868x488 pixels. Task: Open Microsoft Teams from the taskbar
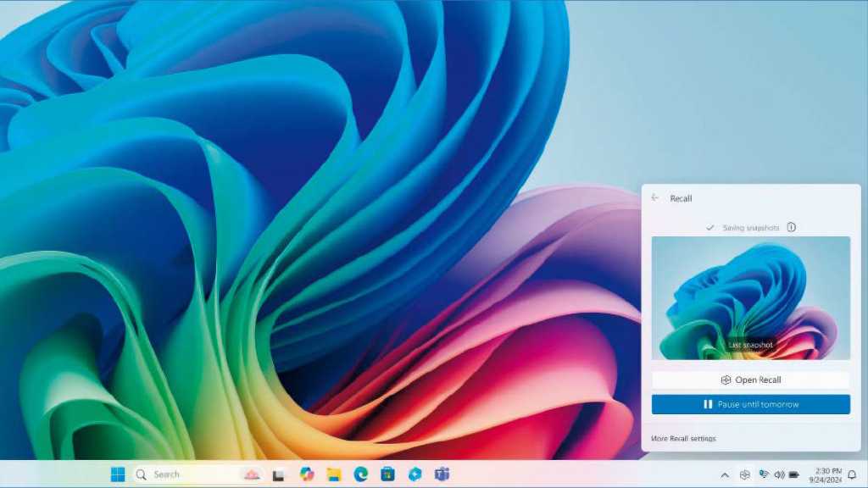click(442, 475)
